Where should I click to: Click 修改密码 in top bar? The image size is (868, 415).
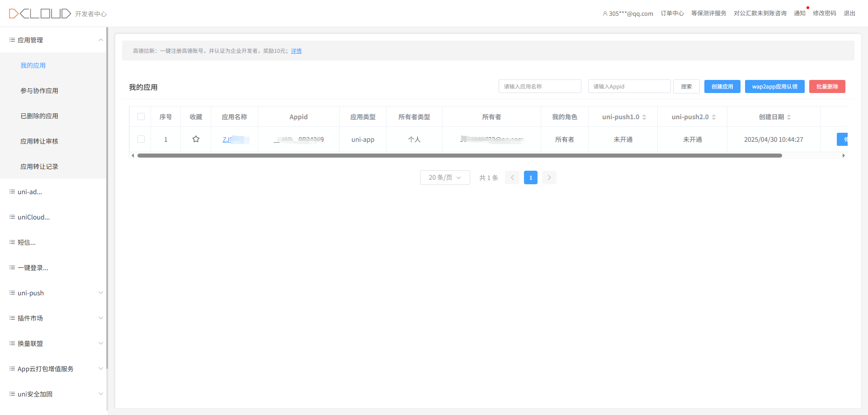pos(825,14)
